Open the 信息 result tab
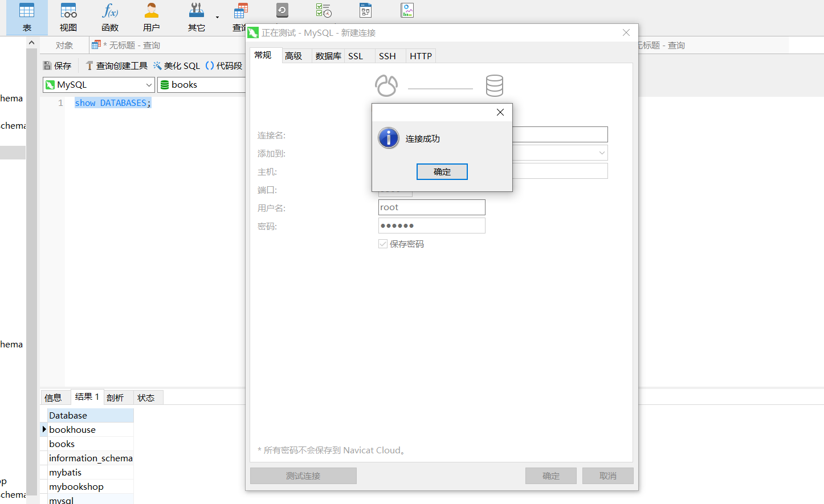This screenshot has height=504, width=824. [x=53, y=398]
